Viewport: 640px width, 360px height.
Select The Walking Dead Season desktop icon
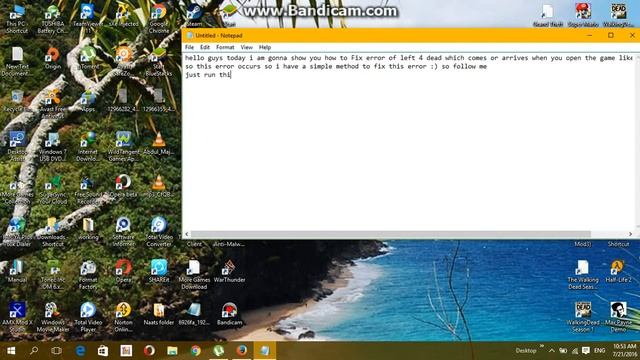click(583, 274)
